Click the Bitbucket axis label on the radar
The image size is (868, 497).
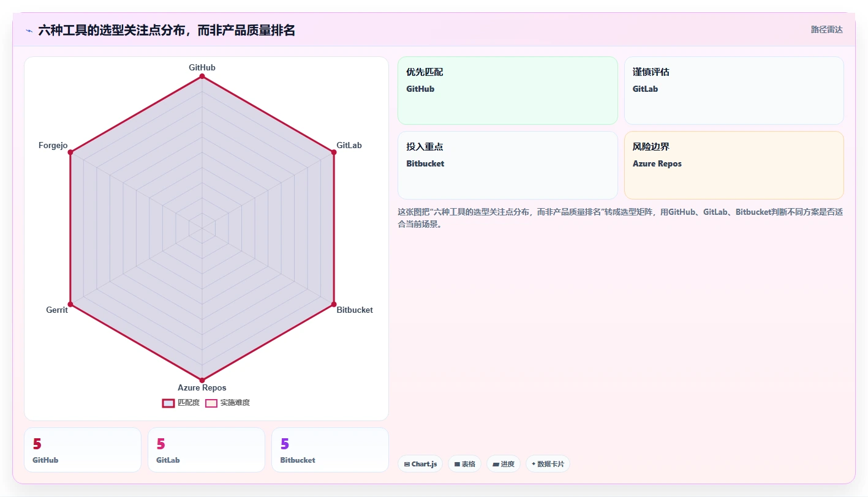click(x=355, y=310)
